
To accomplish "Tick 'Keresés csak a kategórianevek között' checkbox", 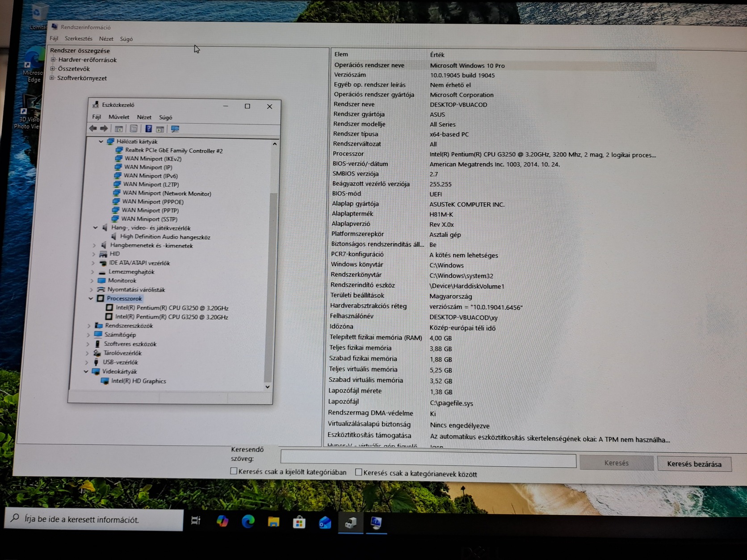I will point(358,472).
